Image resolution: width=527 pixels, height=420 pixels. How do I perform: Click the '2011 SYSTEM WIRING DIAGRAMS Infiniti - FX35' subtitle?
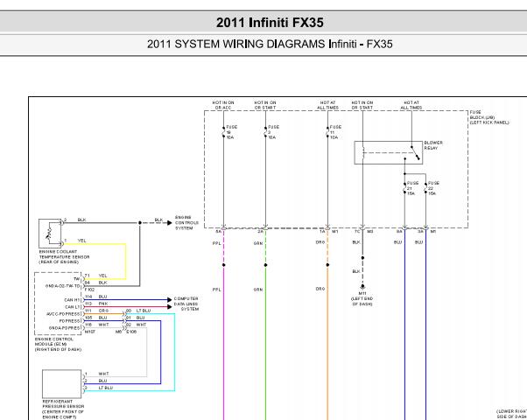(x=270, y=44)
